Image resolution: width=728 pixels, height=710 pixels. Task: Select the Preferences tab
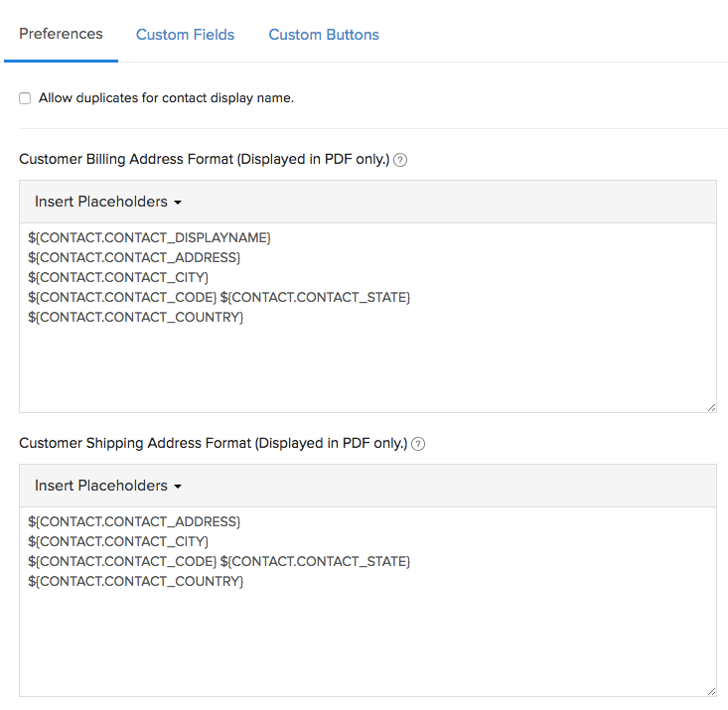(61, 34)
